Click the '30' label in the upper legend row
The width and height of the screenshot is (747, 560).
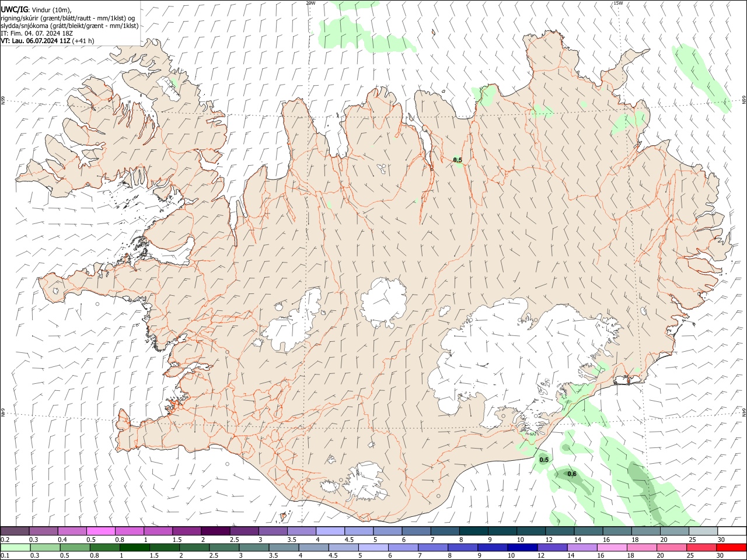click(x=720, y=540)
